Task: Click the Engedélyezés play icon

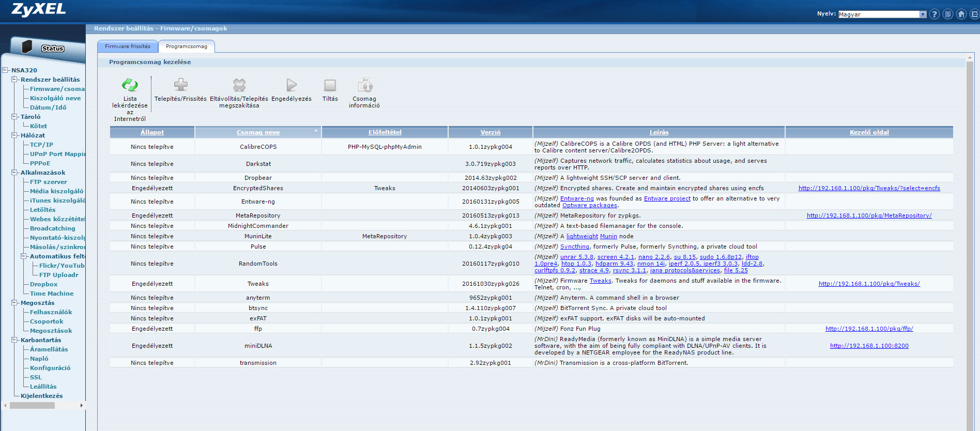Action: [292, 85]
